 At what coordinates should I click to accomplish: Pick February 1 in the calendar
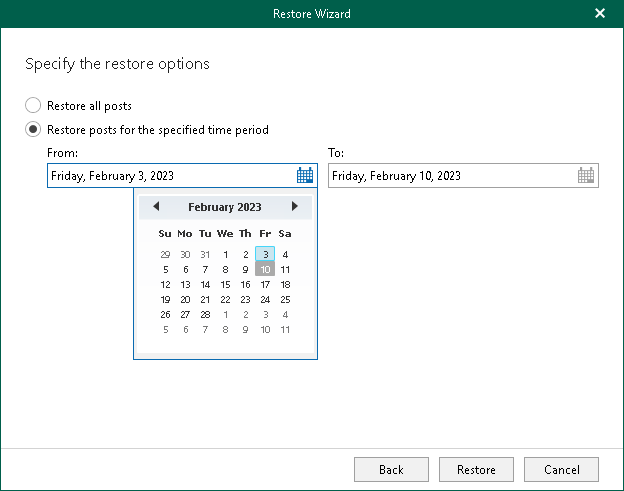(225, 255)
